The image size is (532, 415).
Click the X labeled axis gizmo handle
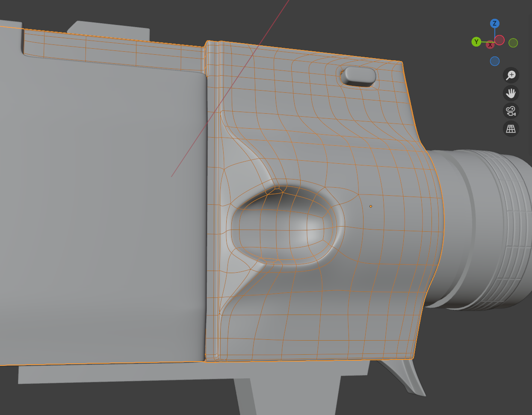[490, 45]
